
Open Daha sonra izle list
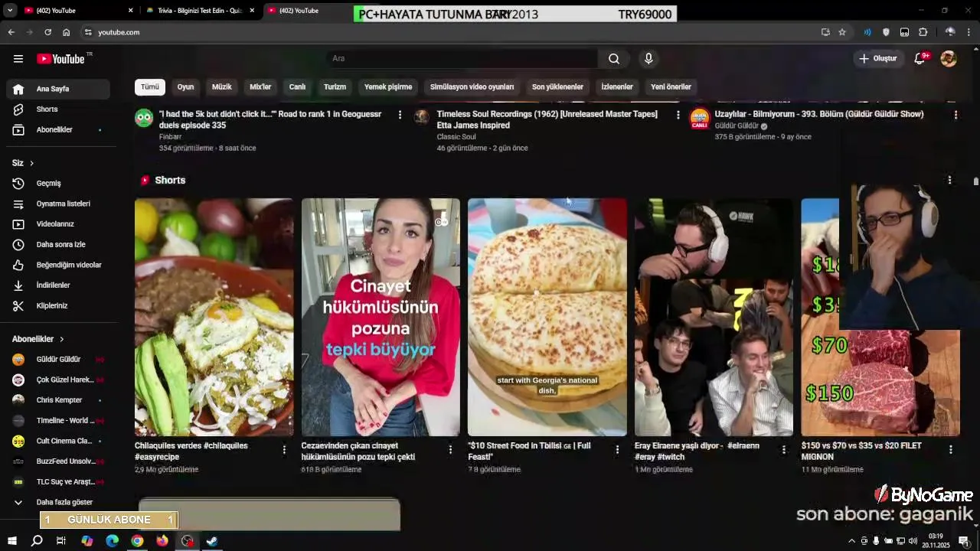click(x=58, y=245)
